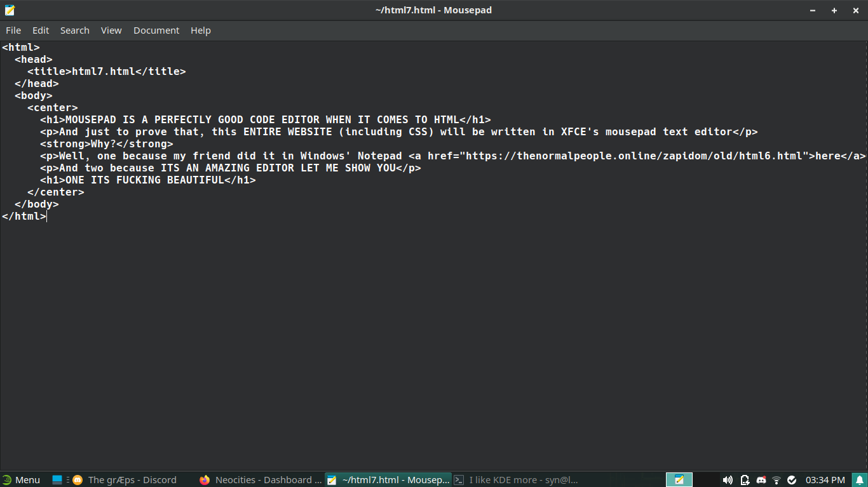
Task: Click the word 'here' before the closing </a> tag
Action: pos(828,156)
